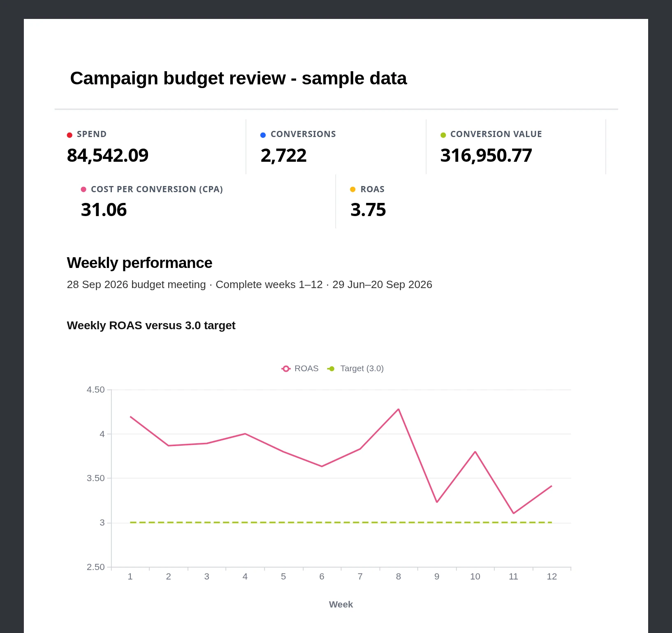Click the blue dot beside CONVERSIONS
Viewport: 672px width, 633px height.
[x=263, y=135]
